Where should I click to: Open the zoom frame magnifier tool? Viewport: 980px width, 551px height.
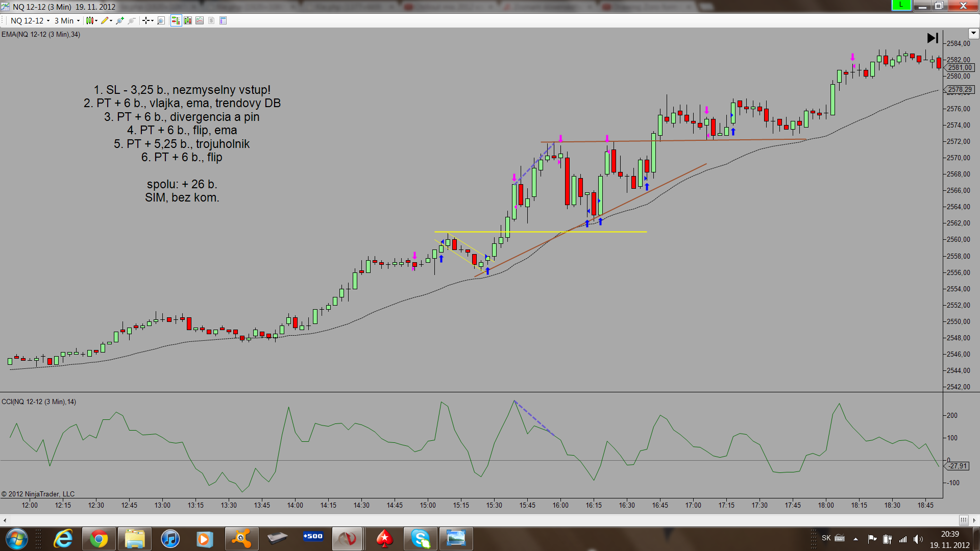[x=161, y=20]
